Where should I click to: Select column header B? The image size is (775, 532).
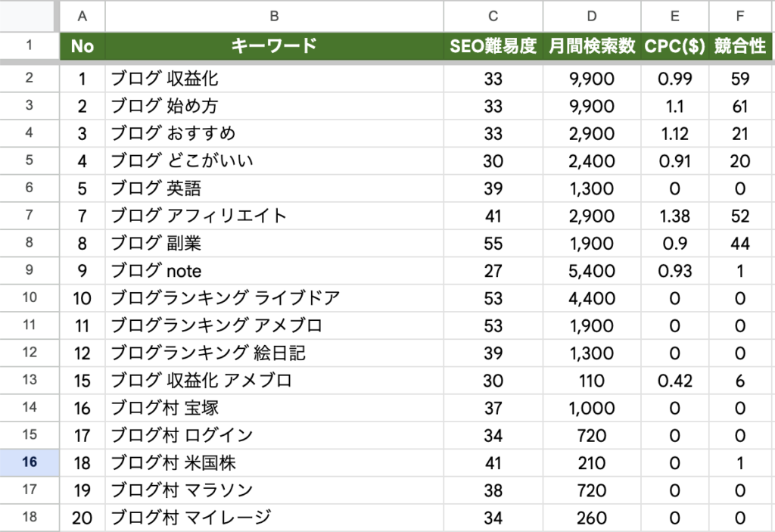click(274, 16)
